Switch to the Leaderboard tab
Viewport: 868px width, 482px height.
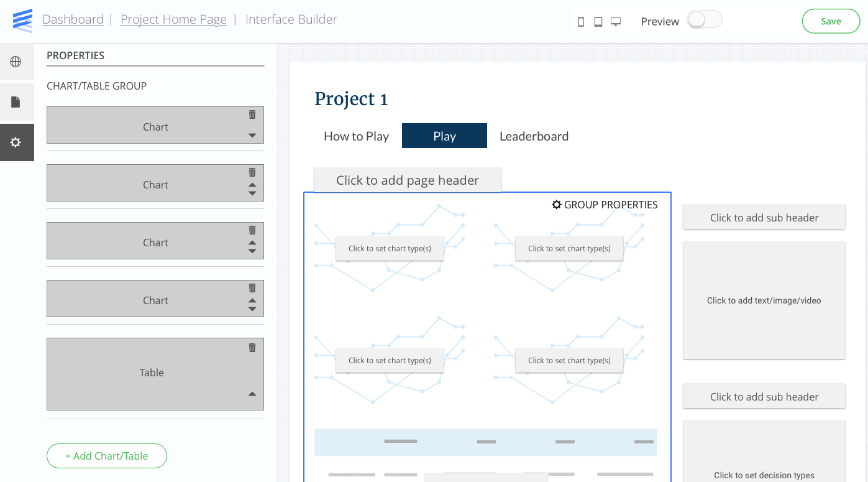534,136
